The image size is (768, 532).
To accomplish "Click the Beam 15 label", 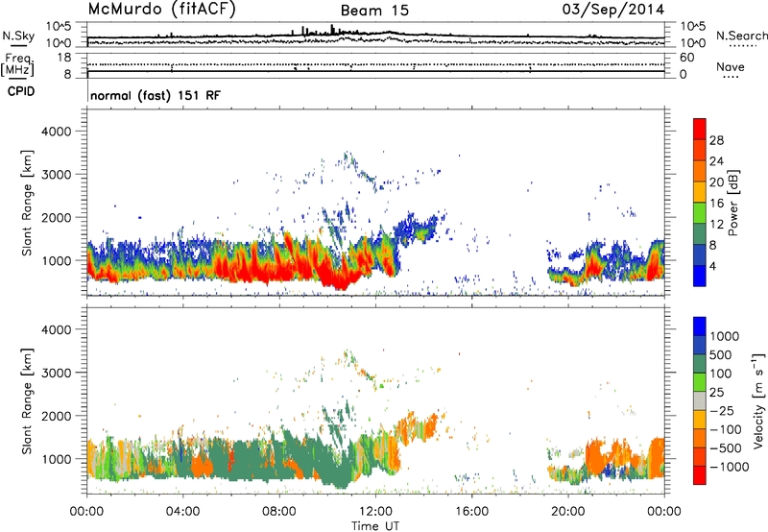I will pyautogui.click(x=374, y=11).
